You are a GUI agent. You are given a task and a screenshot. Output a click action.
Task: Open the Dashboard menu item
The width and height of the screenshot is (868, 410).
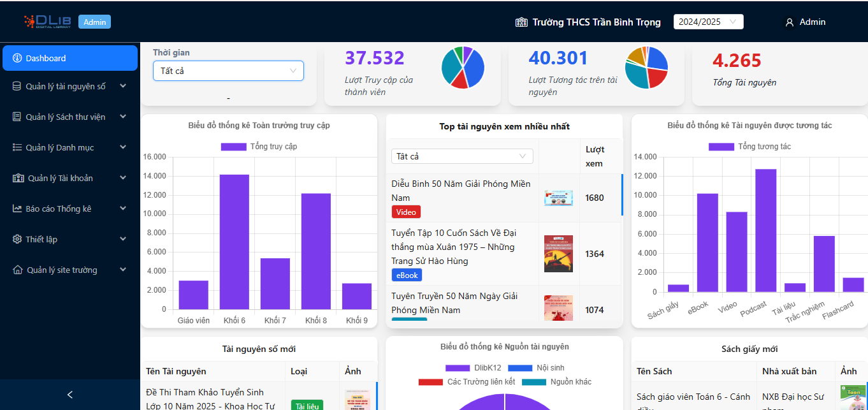click(70, 58)
